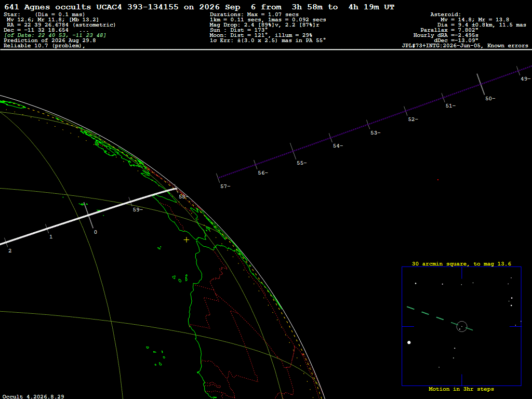This screenshot has width=532, height=399.
Task: Select the target star circle in finder chart
Action: pyautogui.click(x=462, y=326)
